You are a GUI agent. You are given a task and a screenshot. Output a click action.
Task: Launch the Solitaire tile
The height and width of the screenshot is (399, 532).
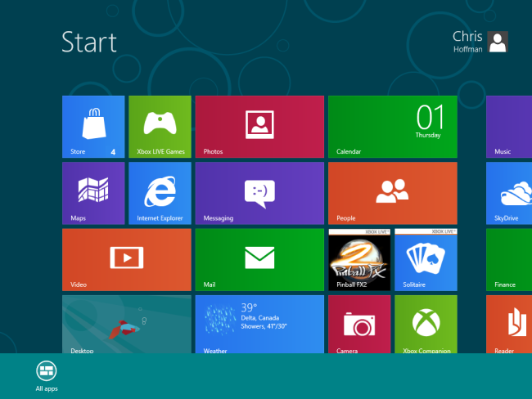pyautogui.click(x=426, y=259)
